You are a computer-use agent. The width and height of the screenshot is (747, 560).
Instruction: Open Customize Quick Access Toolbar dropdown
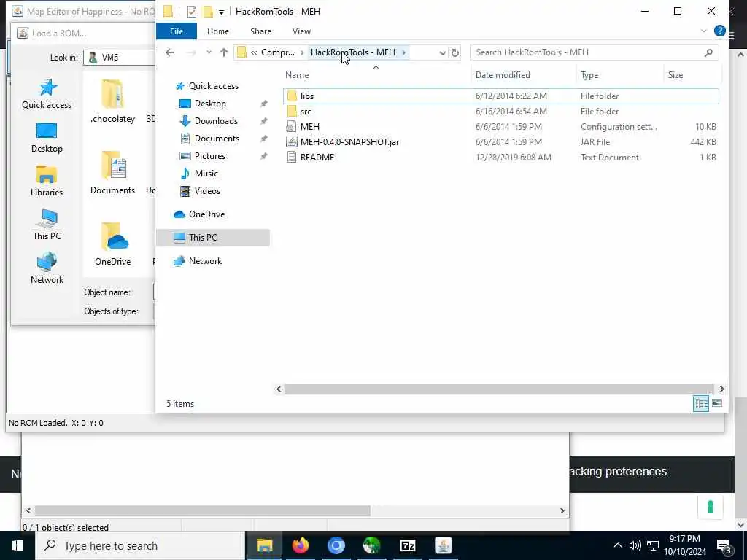click(x=221, y=12)
